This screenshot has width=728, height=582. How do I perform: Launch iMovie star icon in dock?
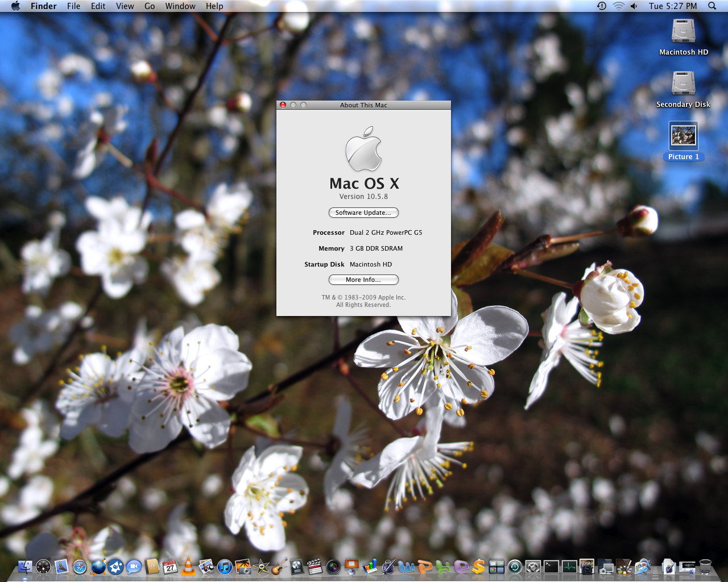pos(261,567)
